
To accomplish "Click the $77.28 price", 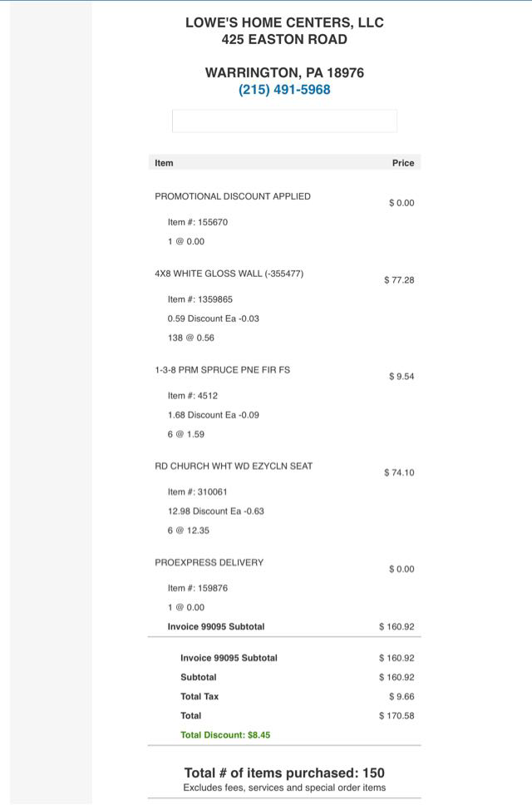I will pyautogui.click(x=399, y=280).
